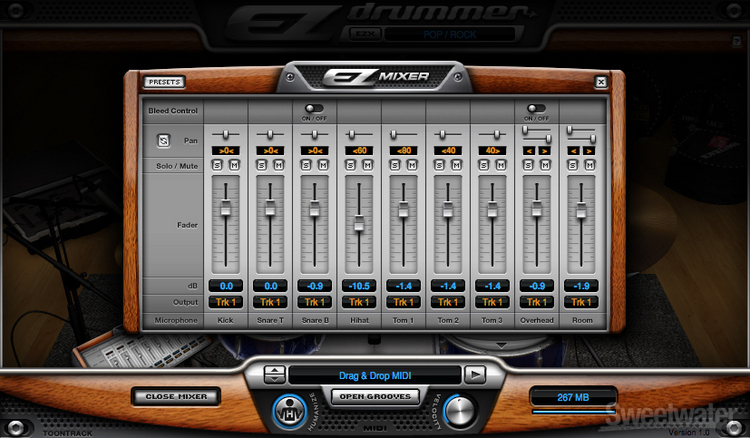Click the Hihat dB value -10.5
Image resolution: width=750 pixels, height=438 pixels.
click(359, 286)
